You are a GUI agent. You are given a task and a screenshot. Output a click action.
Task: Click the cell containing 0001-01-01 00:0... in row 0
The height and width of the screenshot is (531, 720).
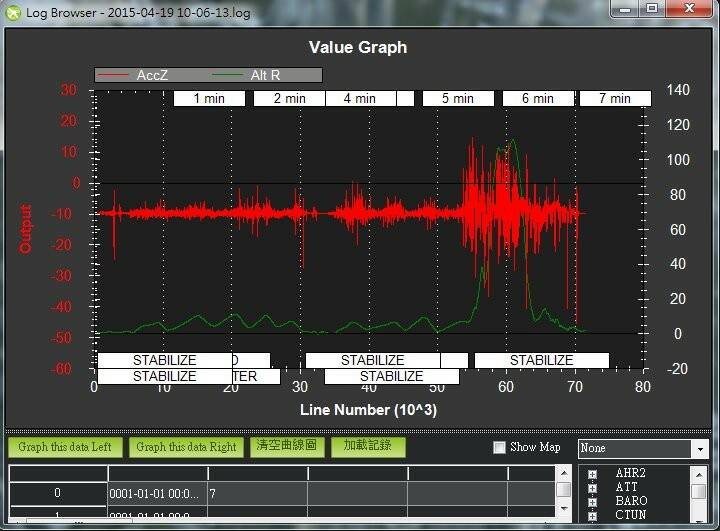pyautogui.click(x=158, y=494)
